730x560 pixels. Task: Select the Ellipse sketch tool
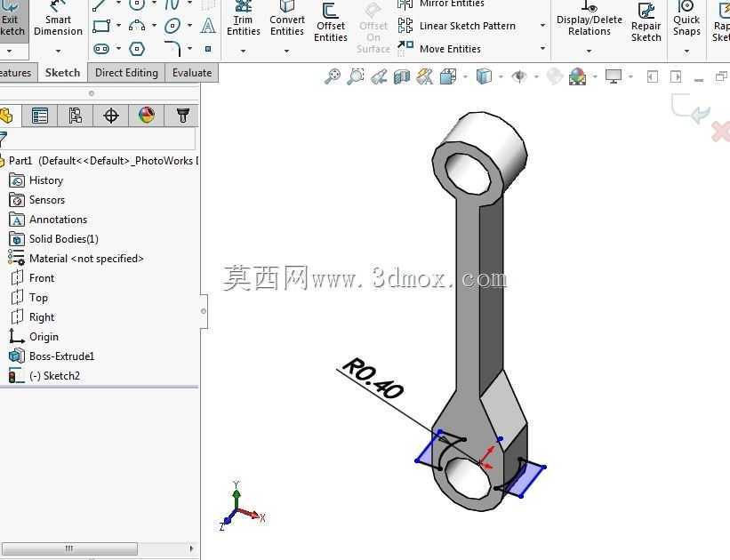(172, 26)
